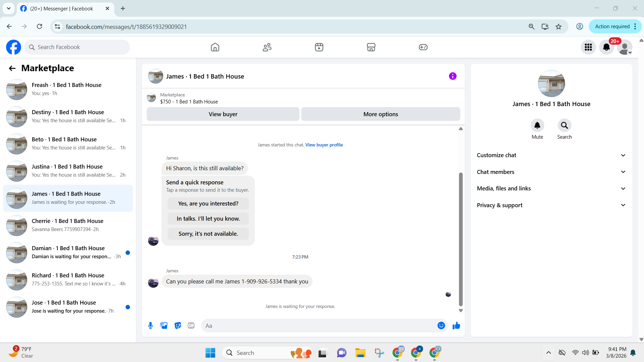The image size is (644, 362).
Task: Open Freash 1 Bed 1 Bath House chat
Action: pos(68,89)
